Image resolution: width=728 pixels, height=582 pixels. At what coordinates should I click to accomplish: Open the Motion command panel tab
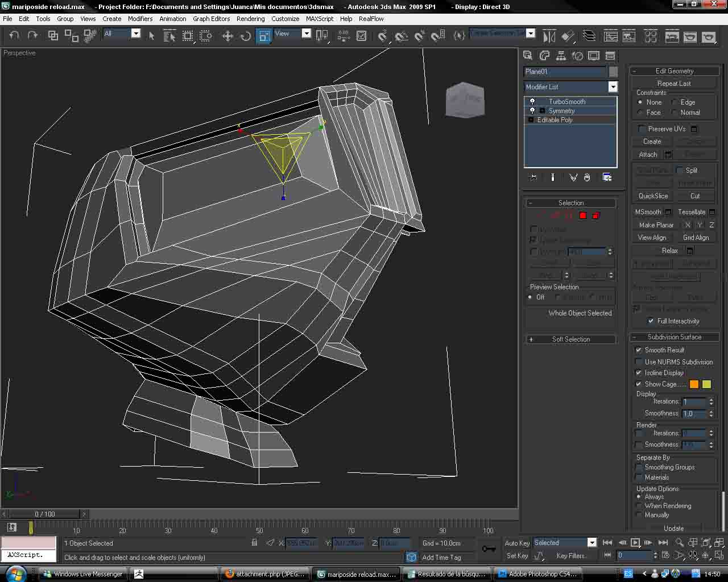pos(577,56)
